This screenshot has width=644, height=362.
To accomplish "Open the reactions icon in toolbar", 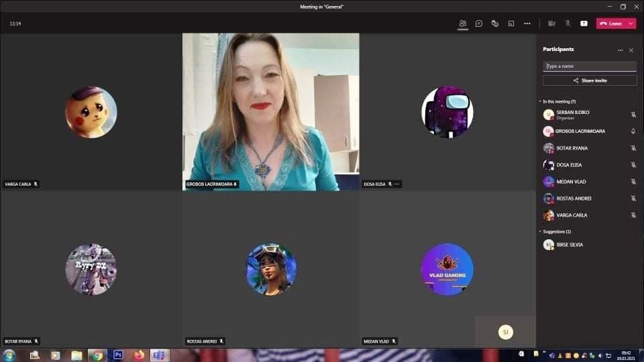I will click(495, 23).
